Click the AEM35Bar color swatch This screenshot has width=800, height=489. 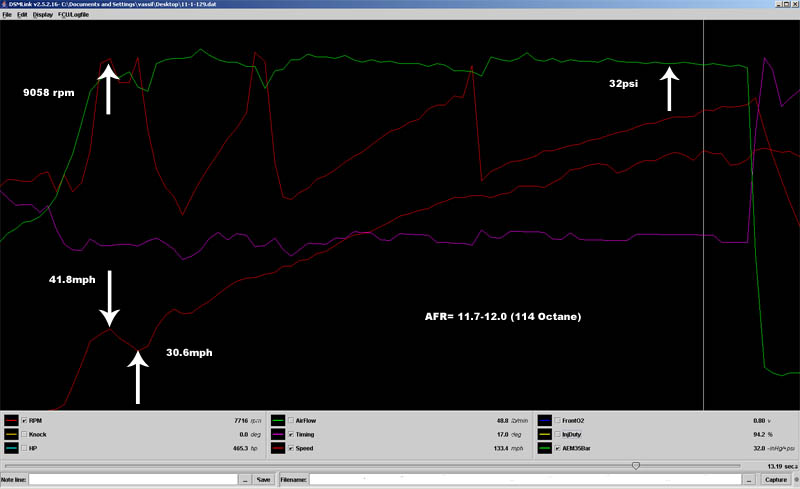[x=545, y=449]
